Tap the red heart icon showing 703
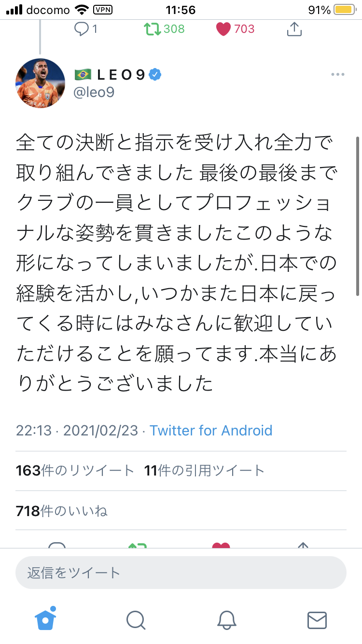The height and width of the screenshot is (644, 362). point(223,29)
